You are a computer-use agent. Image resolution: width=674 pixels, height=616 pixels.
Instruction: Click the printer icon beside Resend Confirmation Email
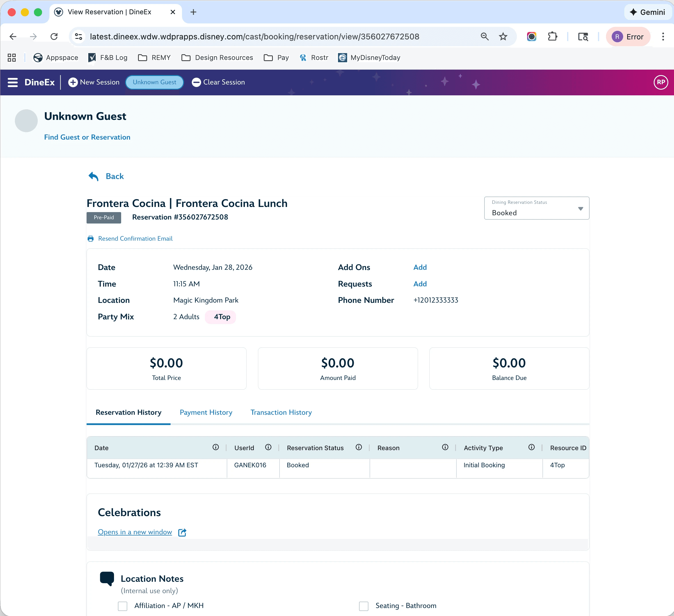90,239
